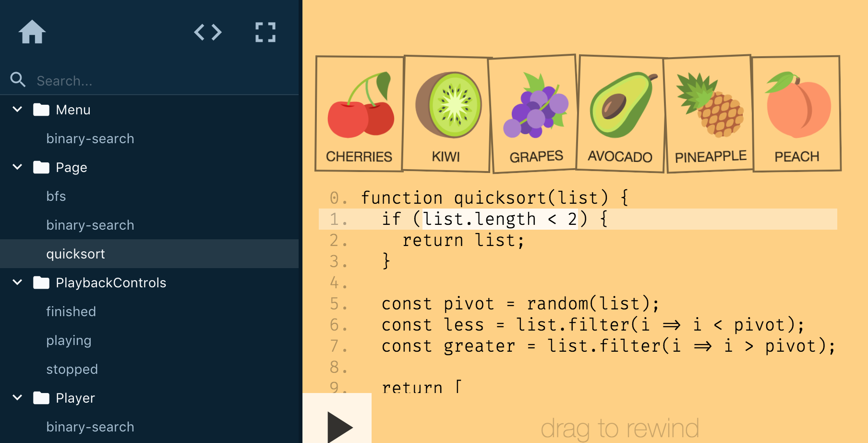Click the AVOCADO fruit card

620,113
